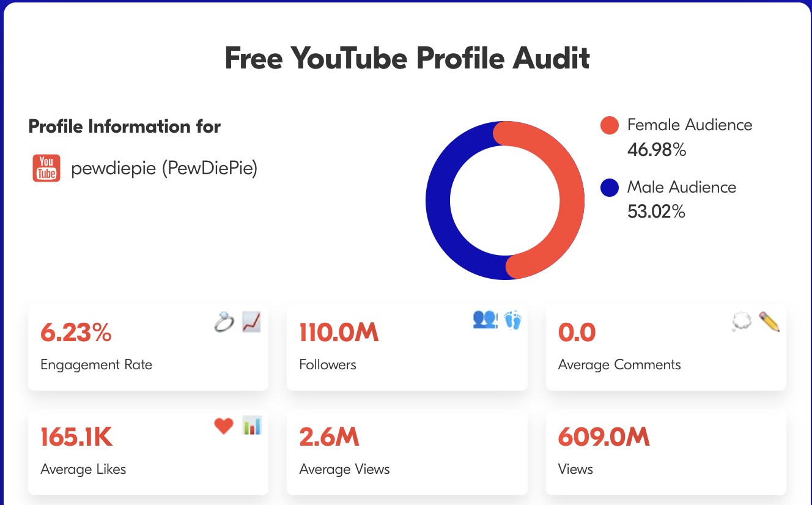Click the 110.0M followers value
Viewport: 812px width, 505px height.
[339, 333]
